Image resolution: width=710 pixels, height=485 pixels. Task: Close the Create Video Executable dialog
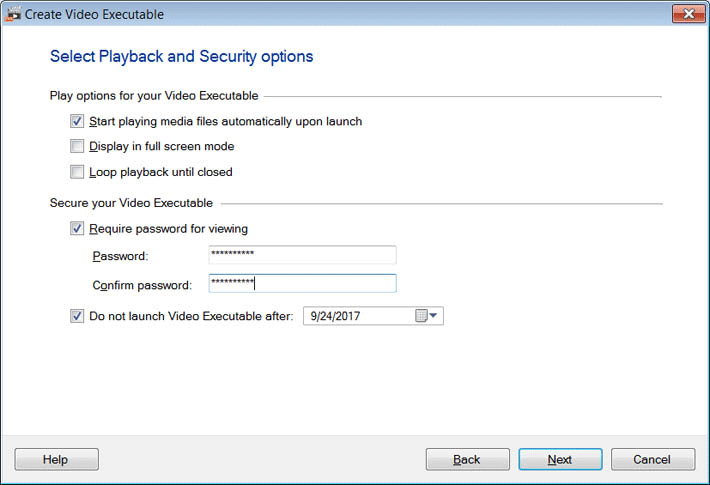pyautogui.click(x=683, y=13)
